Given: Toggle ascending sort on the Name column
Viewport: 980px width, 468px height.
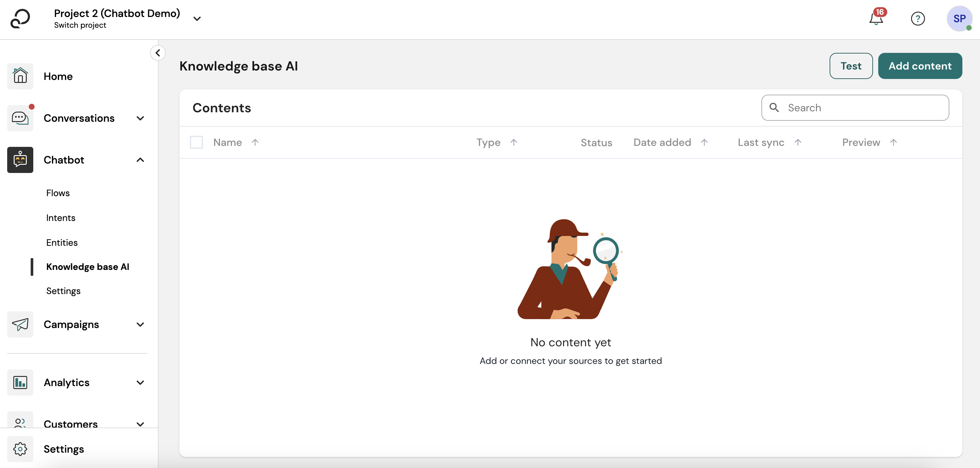Looking at the screenshot, I should (x=255, y=142).
